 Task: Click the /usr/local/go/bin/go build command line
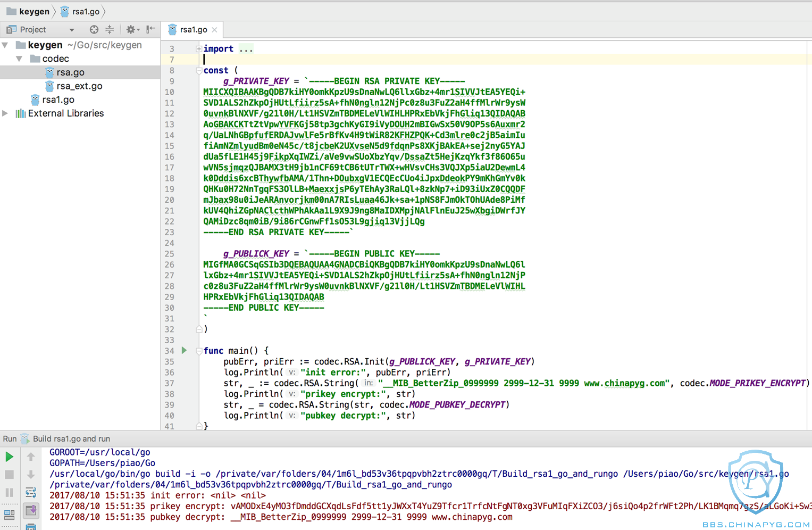pos(419,474)
